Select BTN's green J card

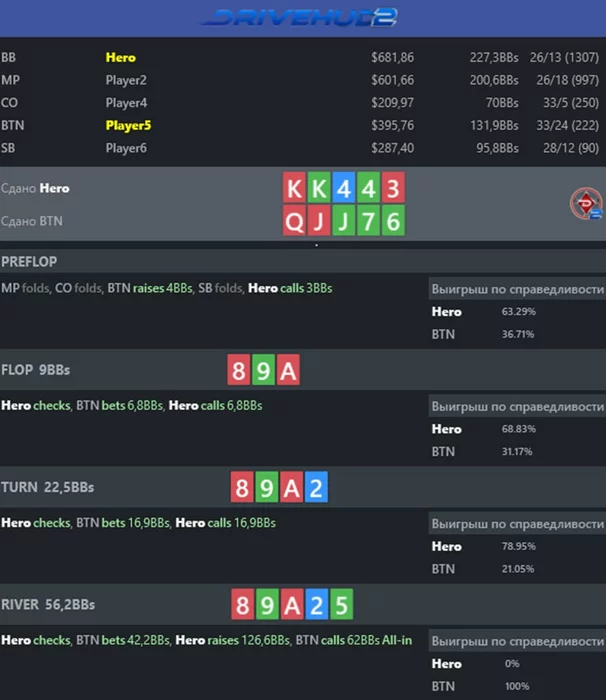(343, 221)
